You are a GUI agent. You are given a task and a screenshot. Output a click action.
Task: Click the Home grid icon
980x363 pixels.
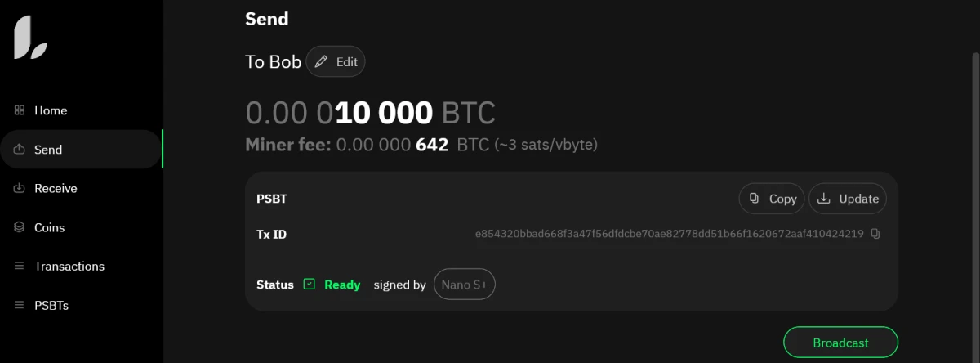pyautogui.click(x=20, y=110)
